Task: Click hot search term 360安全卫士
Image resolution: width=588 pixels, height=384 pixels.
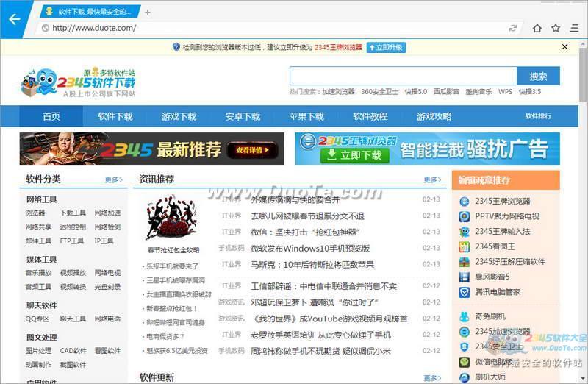Action: pyautogui.click(x=379, y=92)
